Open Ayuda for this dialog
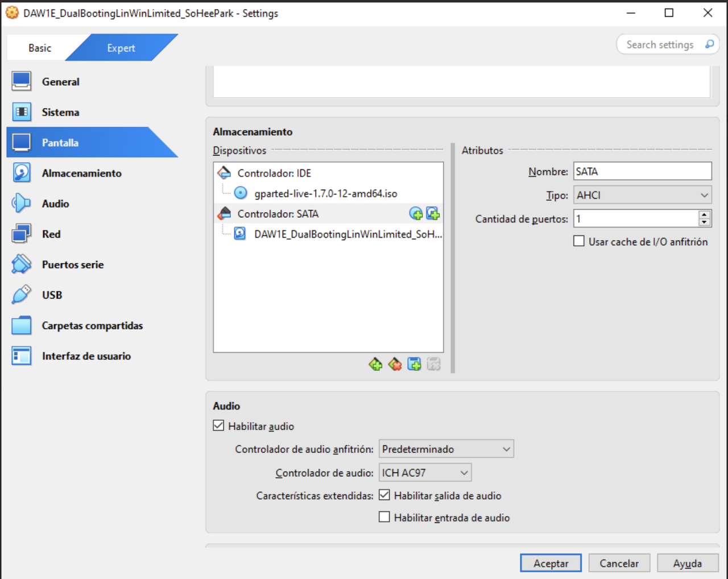This screenshot has width=728, height=579. coord(688,563)
